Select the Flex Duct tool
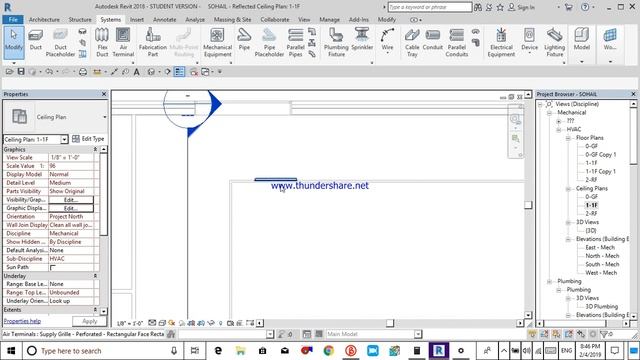The height and width of the screenshot is (360, 640). (102, 42)
